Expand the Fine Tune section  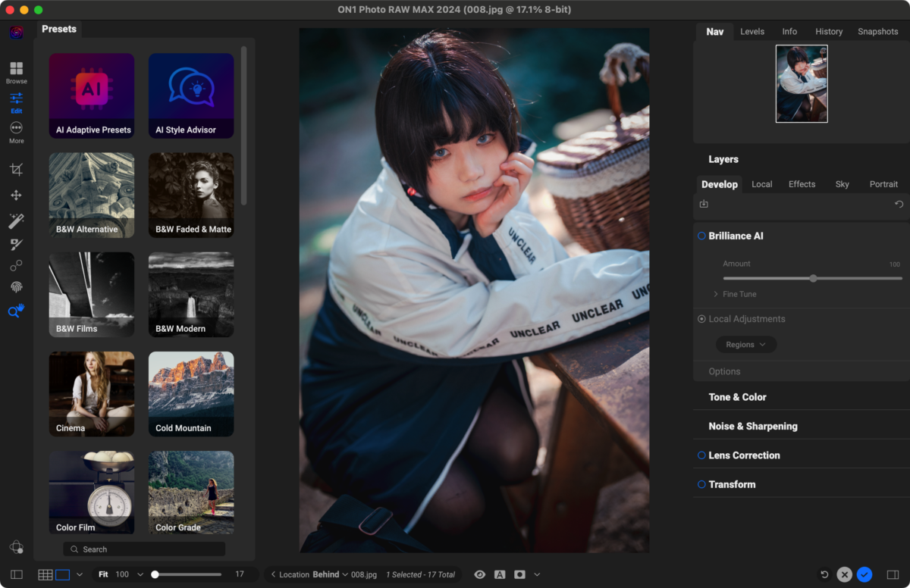click(x=735, y=294)
